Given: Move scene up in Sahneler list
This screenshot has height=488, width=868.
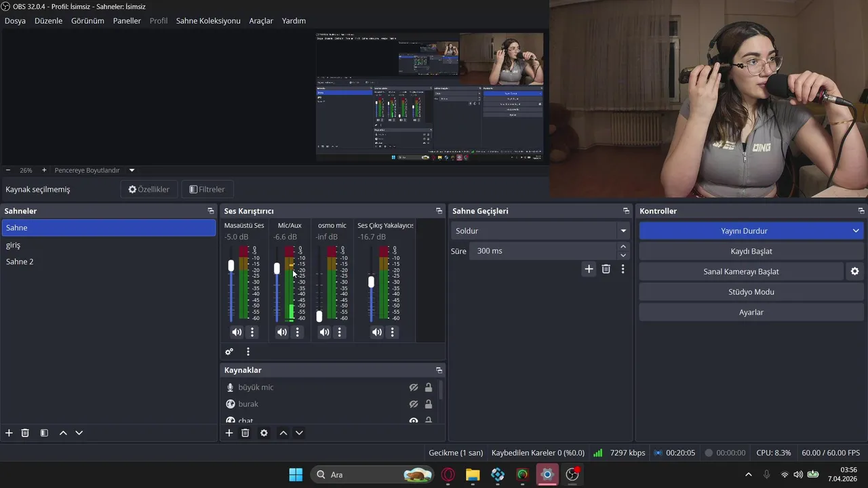Looking at the screenshot, I should tap(63, 433).
